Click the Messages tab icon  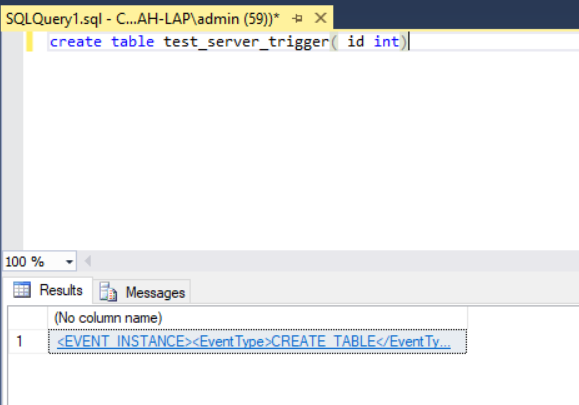click(x=108, y=292)
